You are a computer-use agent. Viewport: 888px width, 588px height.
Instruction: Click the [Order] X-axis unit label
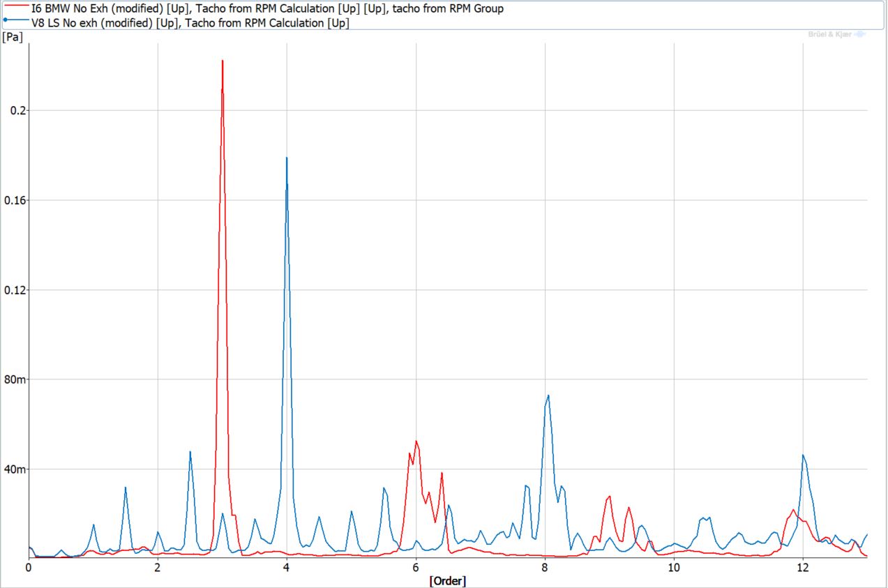click(447, 581)
